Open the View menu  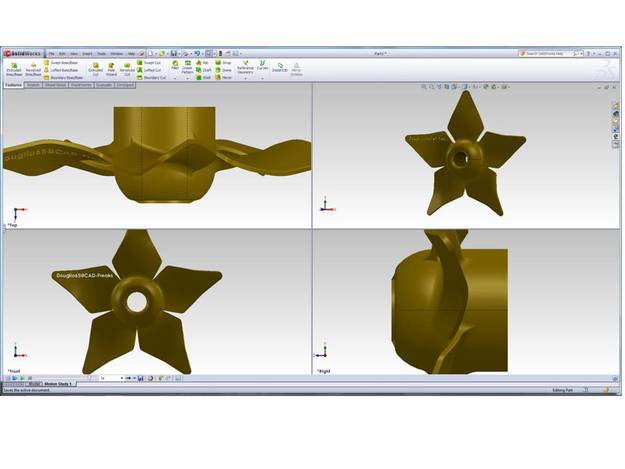coord(74,54)
